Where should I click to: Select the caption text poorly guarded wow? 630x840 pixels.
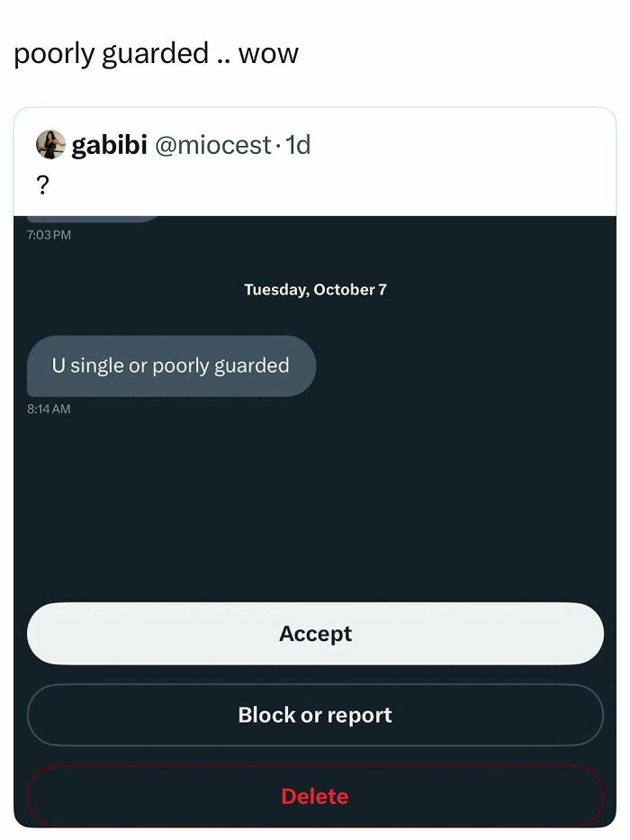point(157,53)
